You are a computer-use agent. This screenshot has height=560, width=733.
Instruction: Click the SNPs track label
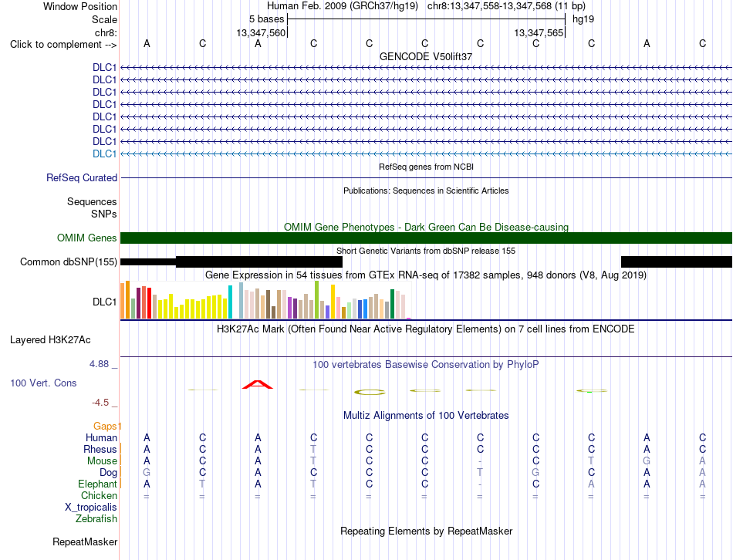click(104, 214)
